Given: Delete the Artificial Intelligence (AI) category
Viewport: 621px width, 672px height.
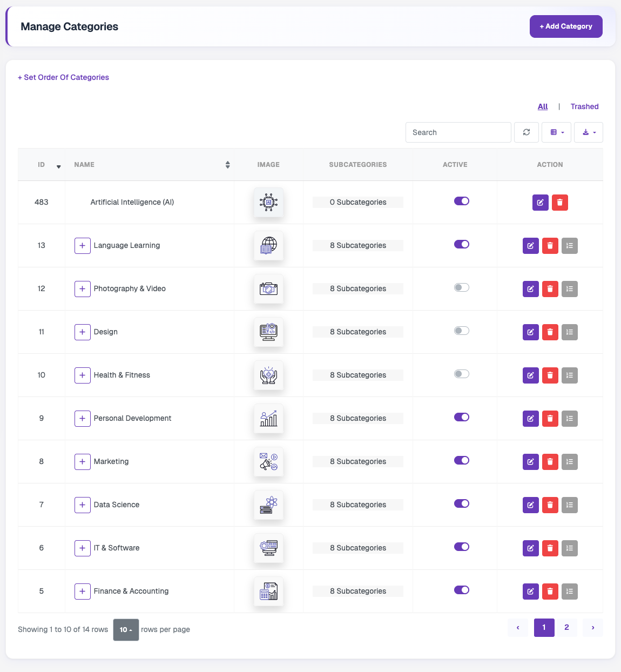Looking at the screenshot, I should point(560,203).
